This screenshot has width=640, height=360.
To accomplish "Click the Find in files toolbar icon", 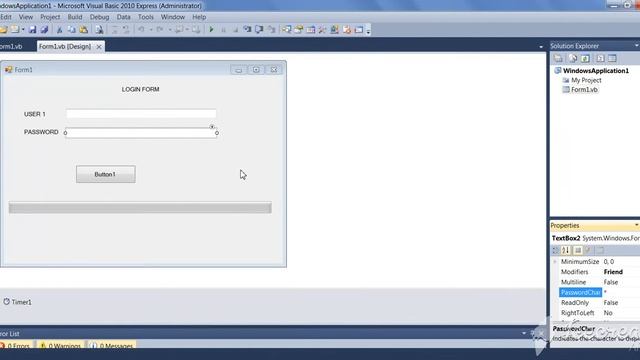I will pos(99,29).
